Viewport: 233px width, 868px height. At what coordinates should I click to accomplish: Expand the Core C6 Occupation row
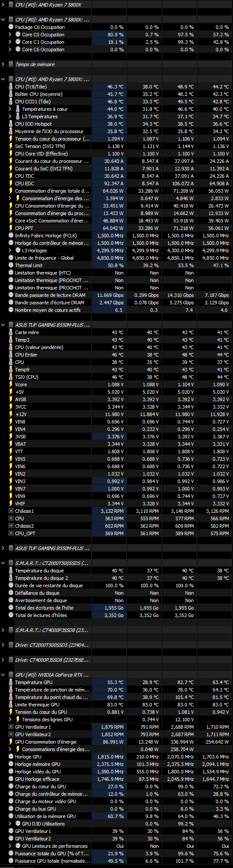pyautogui.click(x=11, y=49)
